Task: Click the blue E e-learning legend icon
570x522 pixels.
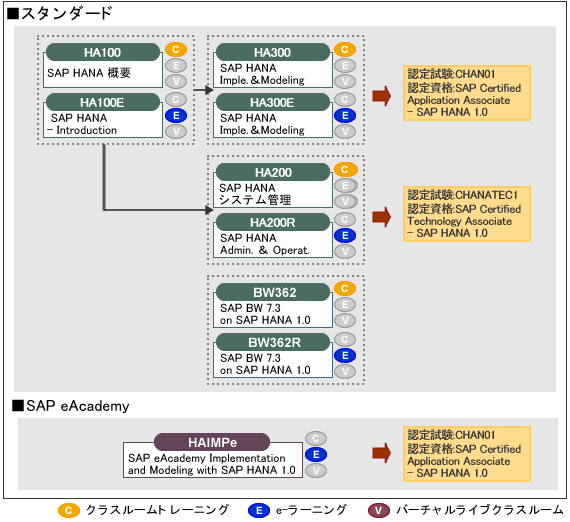Action: [x=259, y=511]
